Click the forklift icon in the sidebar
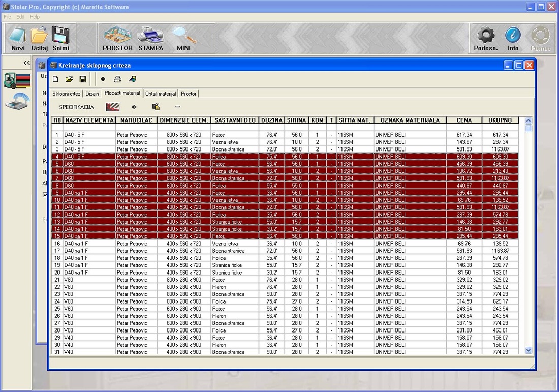 (17, 81)
